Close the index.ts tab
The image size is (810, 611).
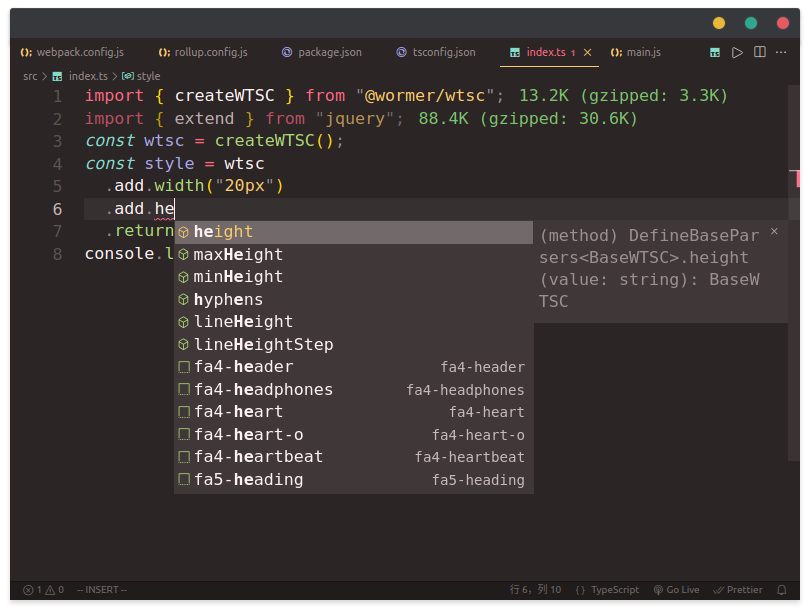tap(587, 52)
